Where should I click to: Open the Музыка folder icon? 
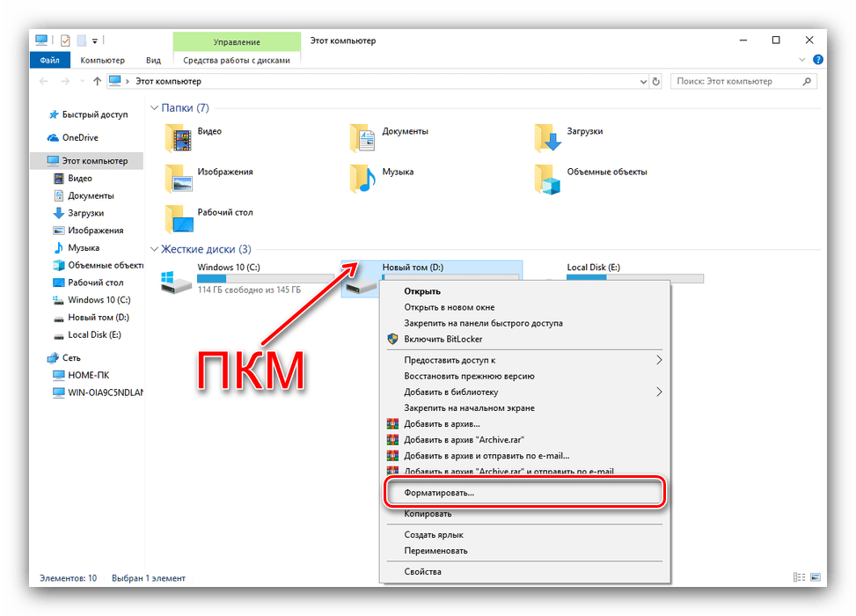(362, 178)
